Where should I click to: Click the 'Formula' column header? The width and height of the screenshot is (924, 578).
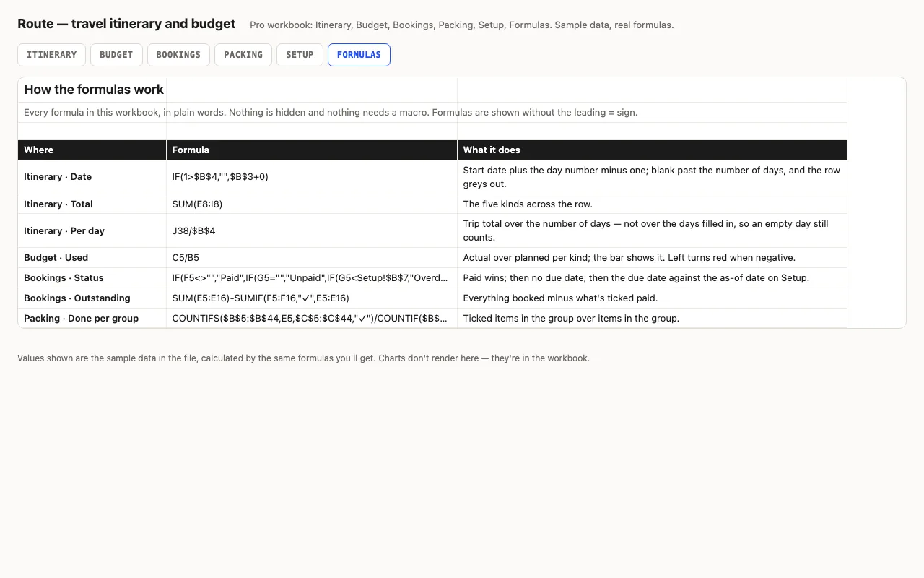click(x=312, y=150)
